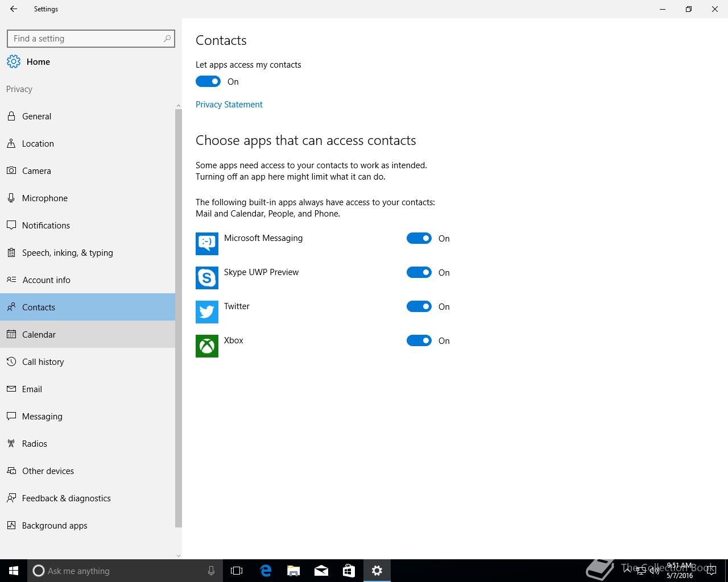
Task: Toggle Xbox contacts access
Action: tap(419, 340)
